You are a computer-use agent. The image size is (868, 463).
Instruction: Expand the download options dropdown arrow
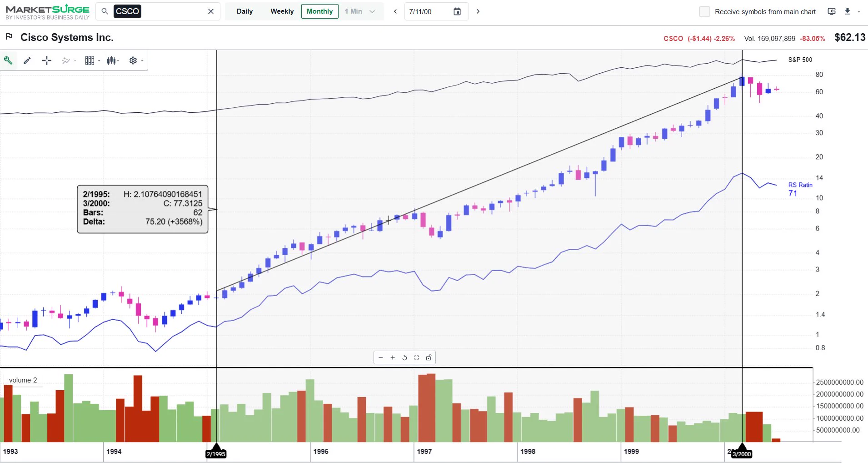tap(859, 11)
